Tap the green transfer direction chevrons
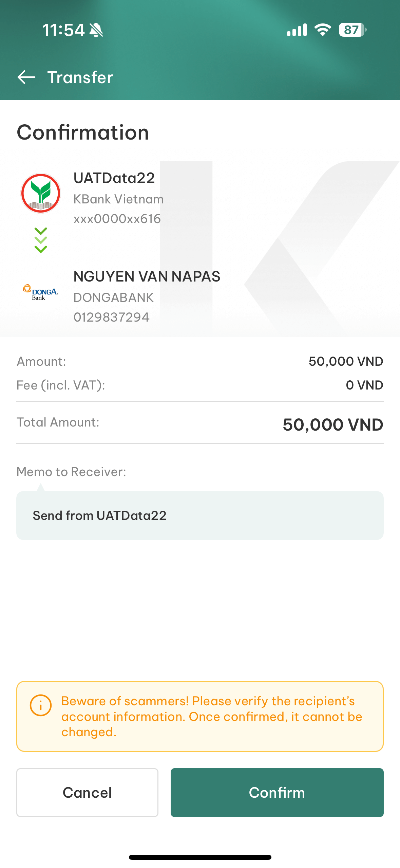The height and width of the screenshot is (868, 400). (x=41, y=240)
